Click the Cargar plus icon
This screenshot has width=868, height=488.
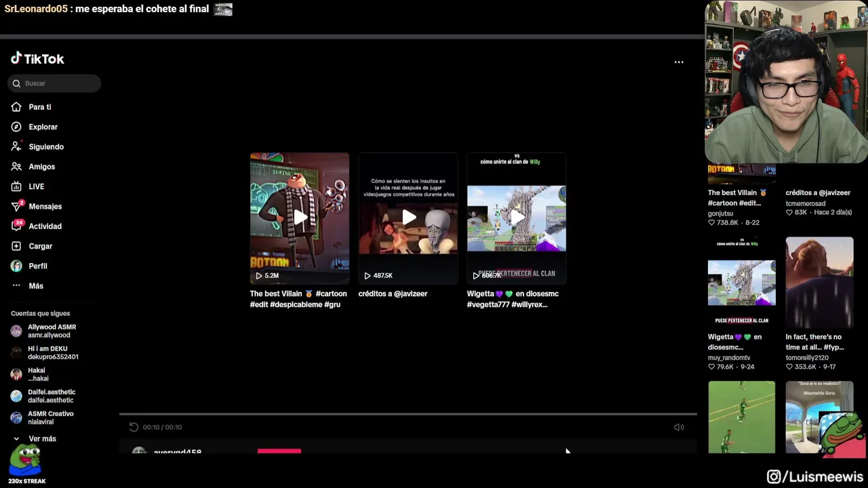16,246
